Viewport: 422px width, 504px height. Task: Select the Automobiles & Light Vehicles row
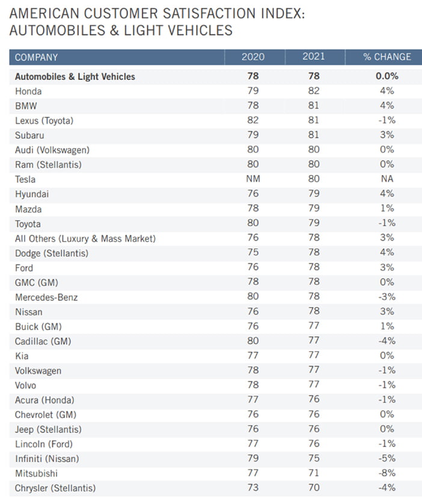215,76
